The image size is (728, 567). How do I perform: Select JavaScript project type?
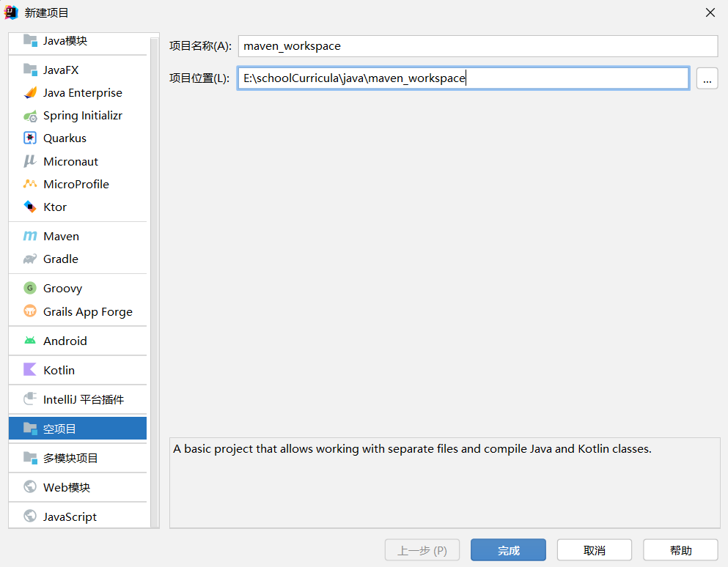coord(78,516)
